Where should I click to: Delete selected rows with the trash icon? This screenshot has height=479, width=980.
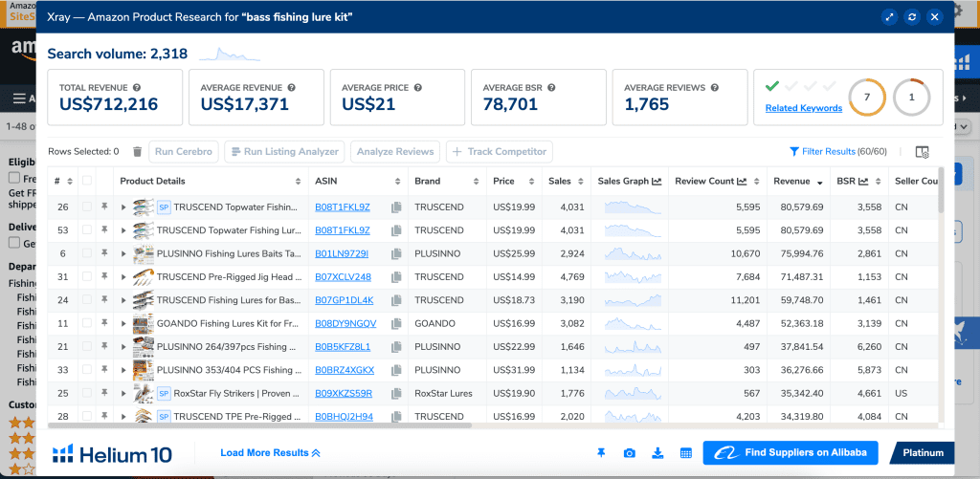pos(138,151)
